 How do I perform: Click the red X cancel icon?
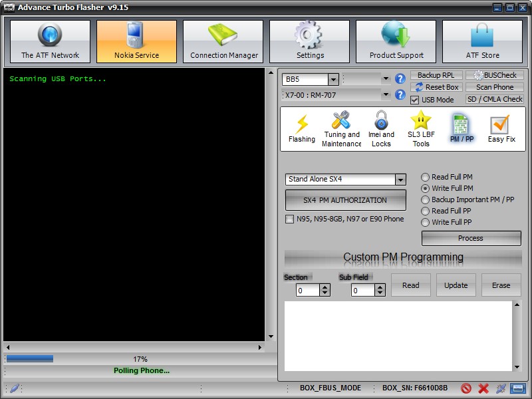click(483, 388)
